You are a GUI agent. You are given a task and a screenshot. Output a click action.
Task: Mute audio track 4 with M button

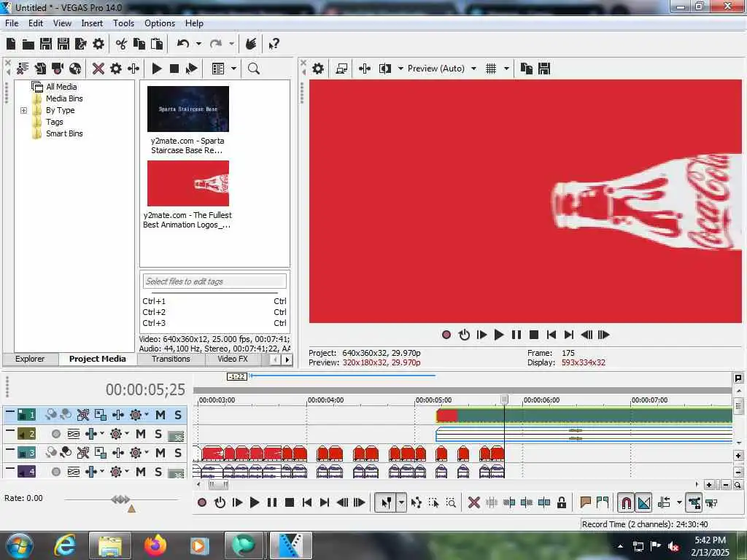point(141,472)
